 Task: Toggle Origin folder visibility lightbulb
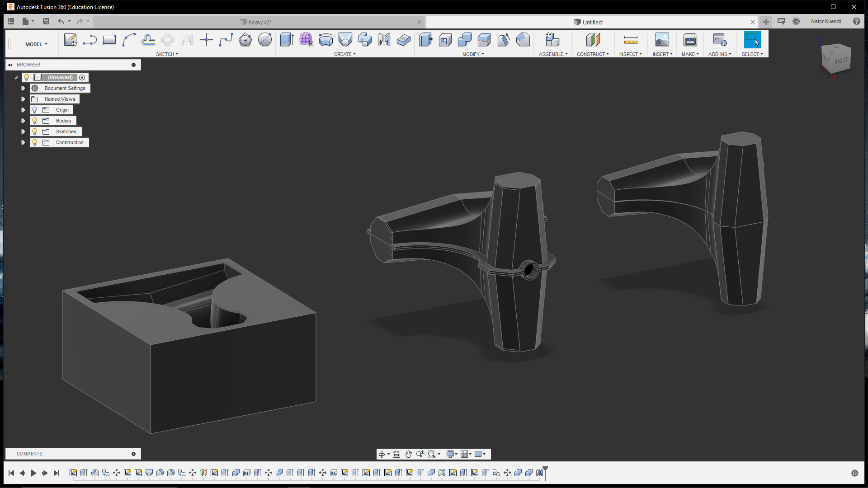point(34,110)
